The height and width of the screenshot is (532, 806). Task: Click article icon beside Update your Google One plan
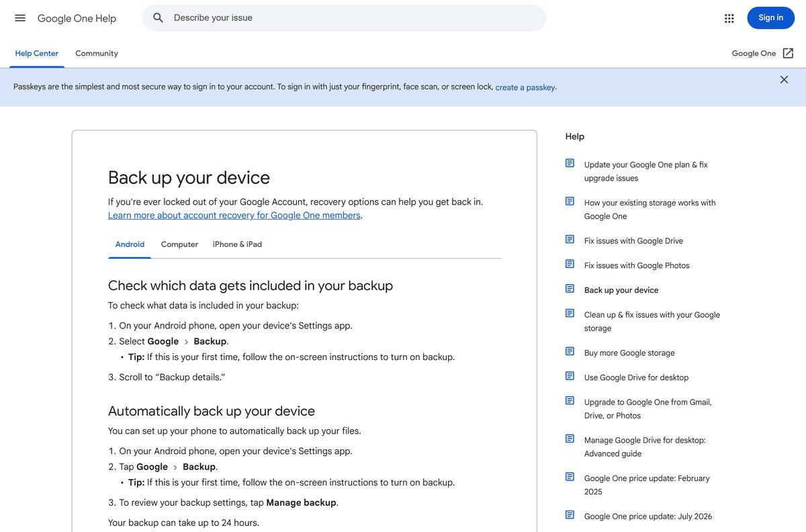tap(570, 163)
